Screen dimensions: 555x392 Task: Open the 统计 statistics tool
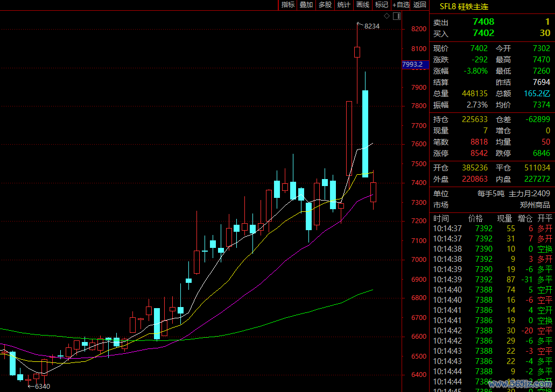click(x=343, y=5)
